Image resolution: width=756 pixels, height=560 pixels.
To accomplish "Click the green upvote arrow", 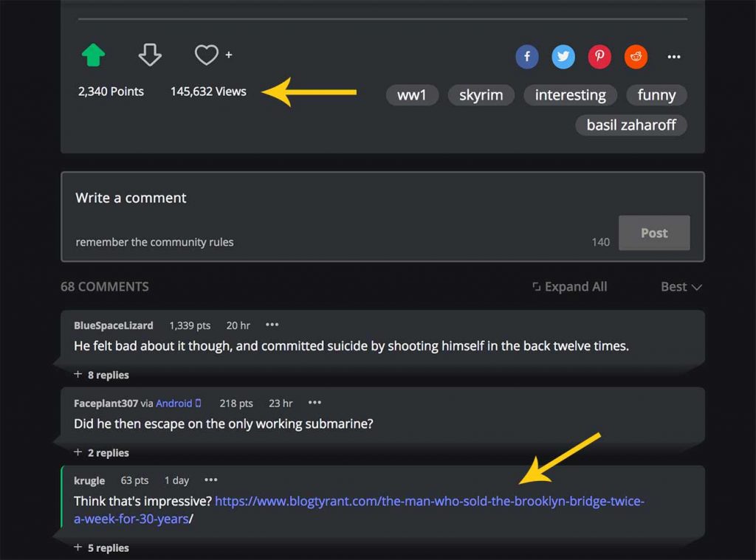I will click(x=93, y=55).
